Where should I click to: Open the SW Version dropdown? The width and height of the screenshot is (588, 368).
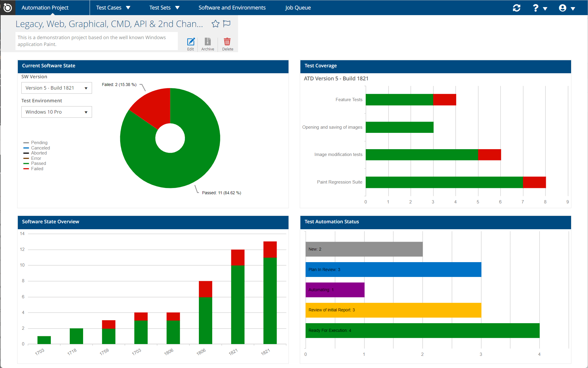pos(56,88)
